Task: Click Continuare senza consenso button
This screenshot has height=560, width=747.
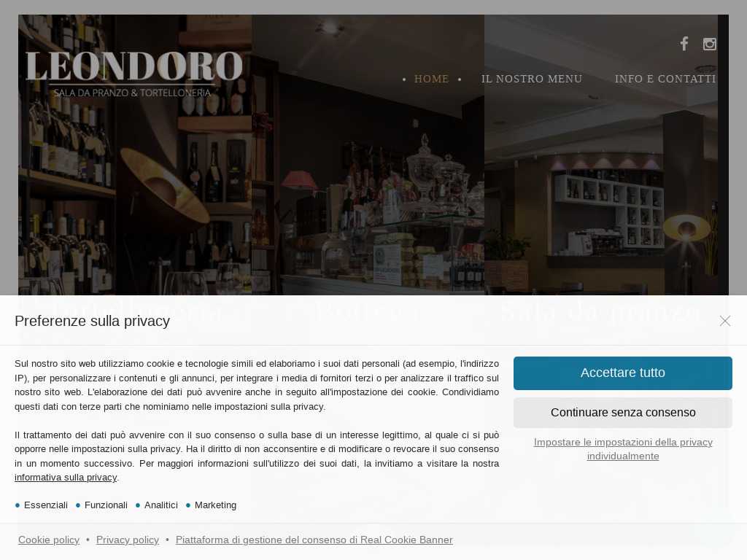Action: (x=623, y=413)
